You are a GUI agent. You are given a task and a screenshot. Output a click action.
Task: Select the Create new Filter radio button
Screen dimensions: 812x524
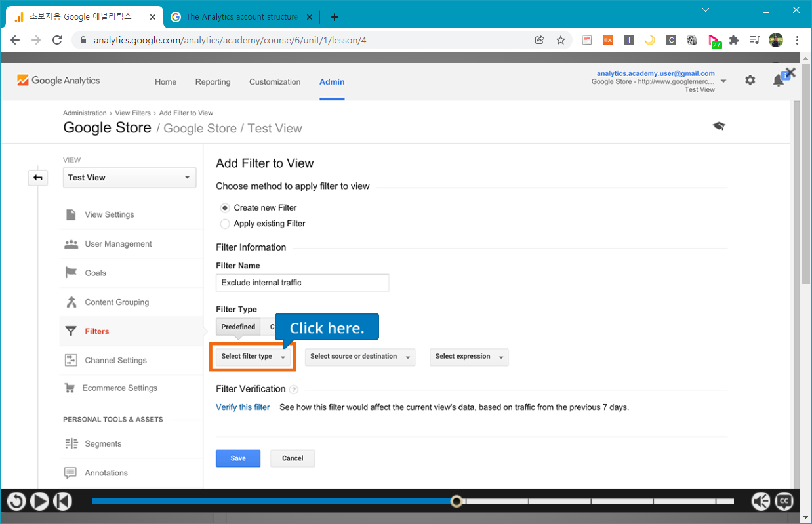pos(225,207)
